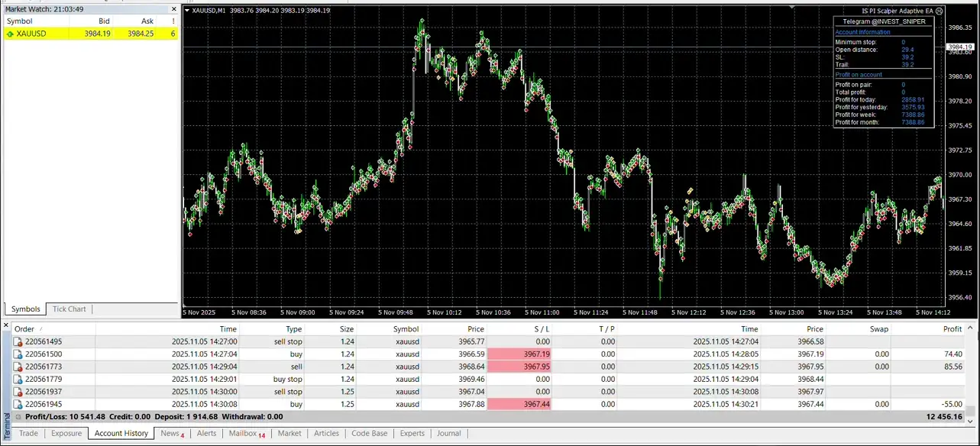Open the one-click trading arrow beside XAUUSD,M1
Screen dimensions: 980x446
(188, 11)
